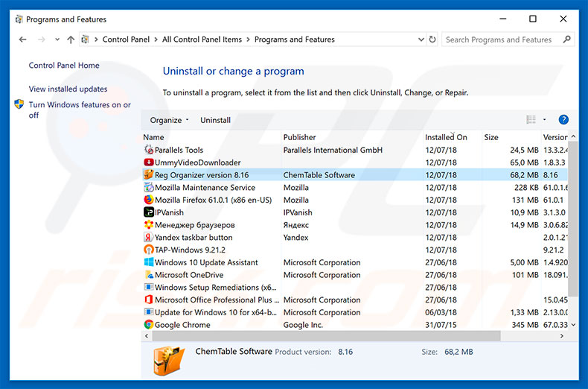Image resolution: width=588 pixels, height=389 pixels.
Task: Click the search magnifier icon
Action: [566, 39]
